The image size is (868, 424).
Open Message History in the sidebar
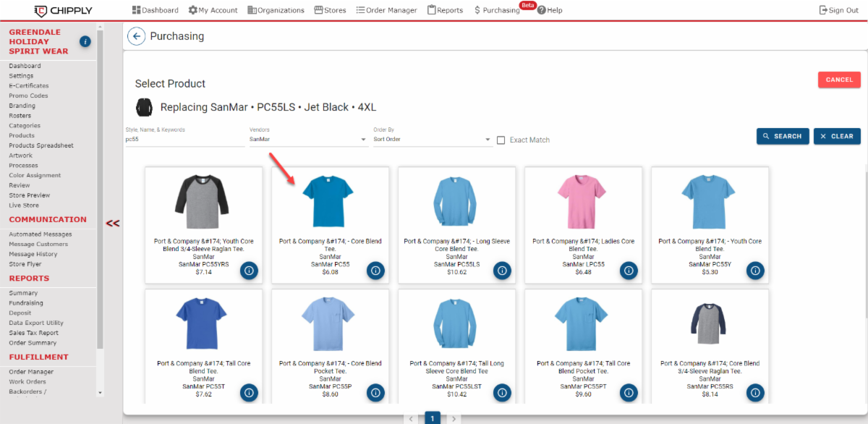click(33, 255)
